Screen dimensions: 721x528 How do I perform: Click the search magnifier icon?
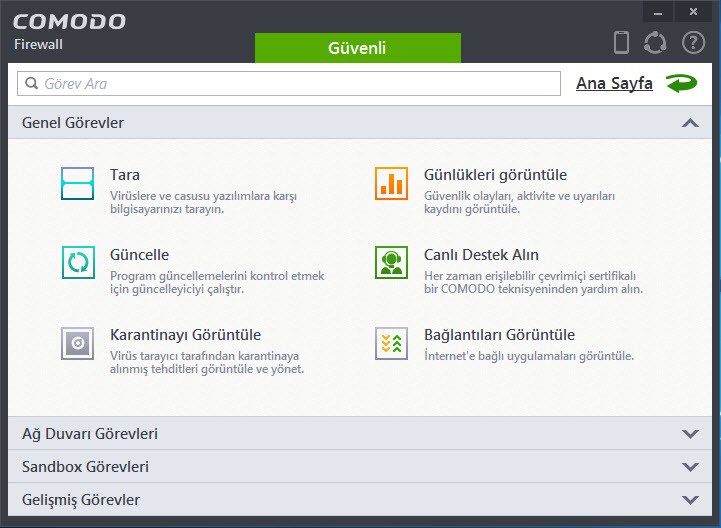[31, 83]
